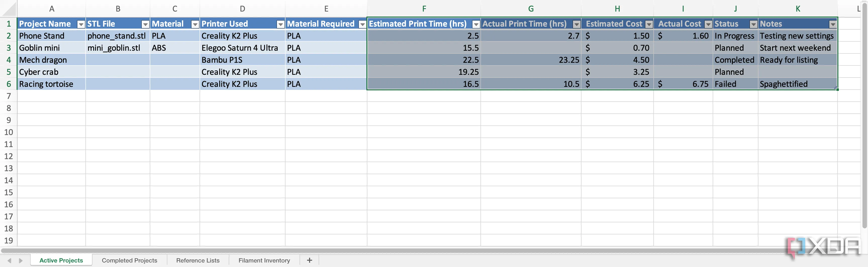Select row 19 header
This screenshot has height=267, width=868.
tap(9, 241)
